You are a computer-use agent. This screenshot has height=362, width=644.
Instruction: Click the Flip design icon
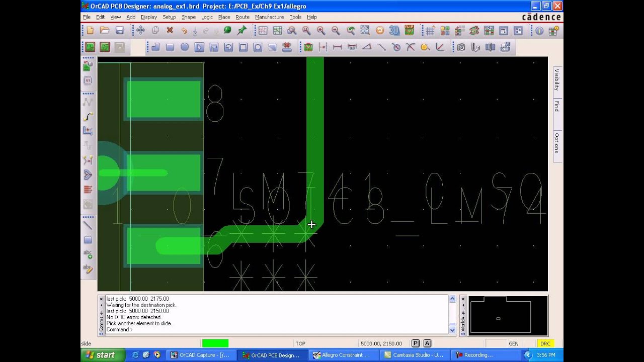point(409,31)
